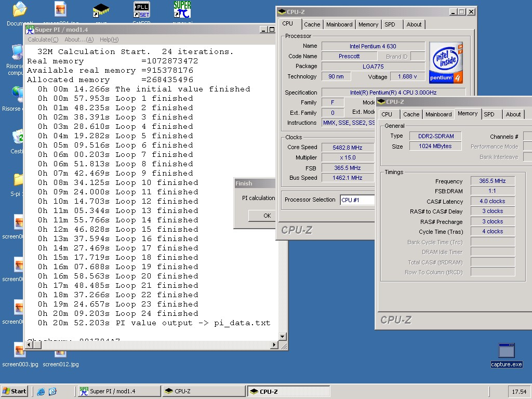Image resolution: width=532 pixels, height=399 pixels.
Task: Click the Super PI horizontal scrollbar right arrow
Action: 274,345
